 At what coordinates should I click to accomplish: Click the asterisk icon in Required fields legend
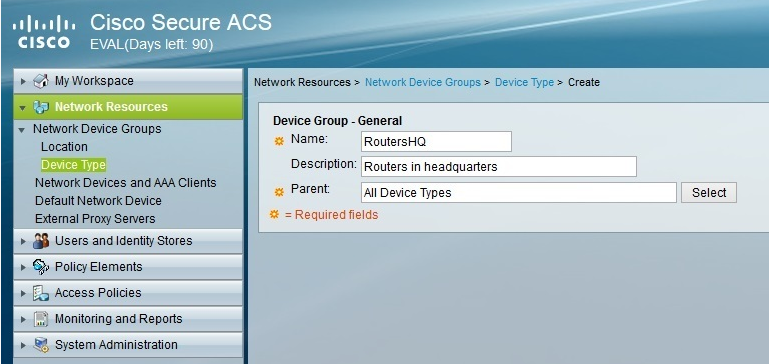click(275, 214)
